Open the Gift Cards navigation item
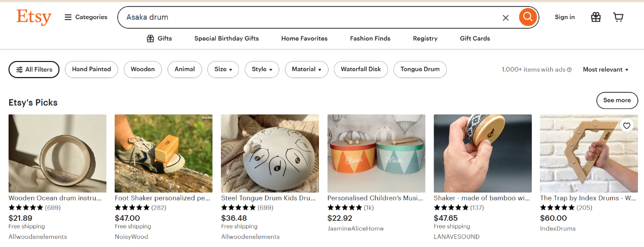Viewport: 644px width, 247px height. point(475,38)
